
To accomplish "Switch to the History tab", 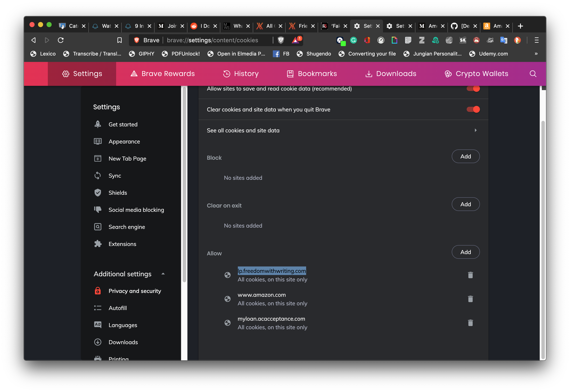I will [241, 74].
